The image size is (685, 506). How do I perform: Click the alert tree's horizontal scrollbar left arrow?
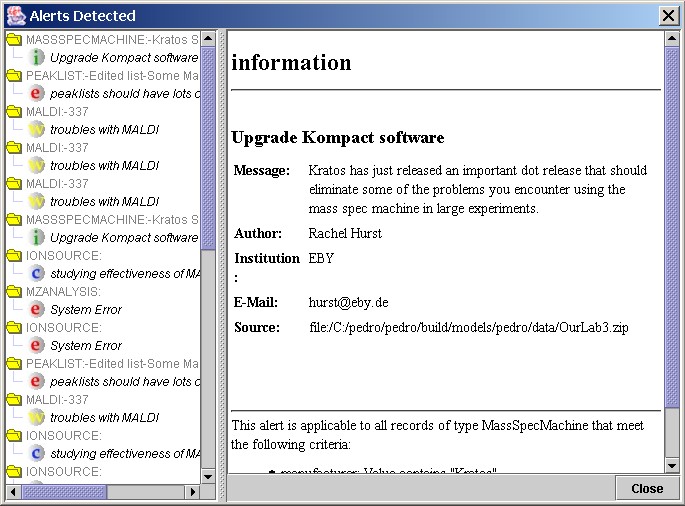[x=13, y=492]
